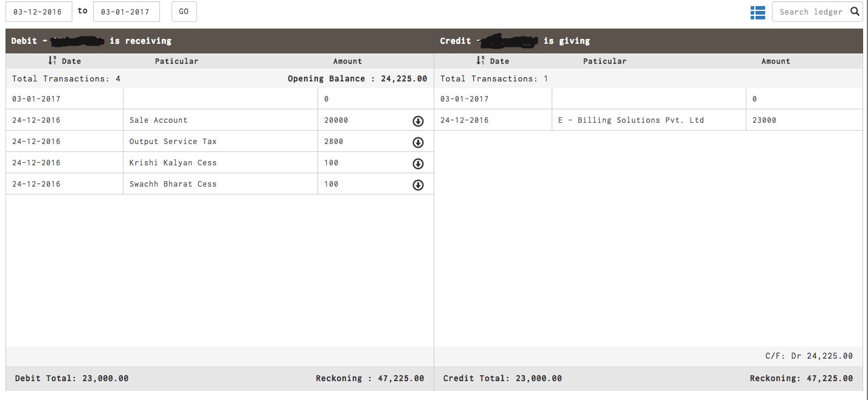The image size is (868, 400).
Task: Click the Krishi Kalyan Cess arrow icon
Action: pyautogui.click(x=418, y=164)
